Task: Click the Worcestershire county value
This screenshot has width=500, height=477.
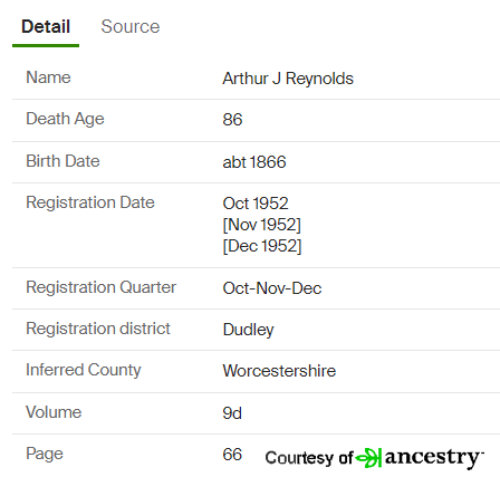Action: [x=279, y=371]
